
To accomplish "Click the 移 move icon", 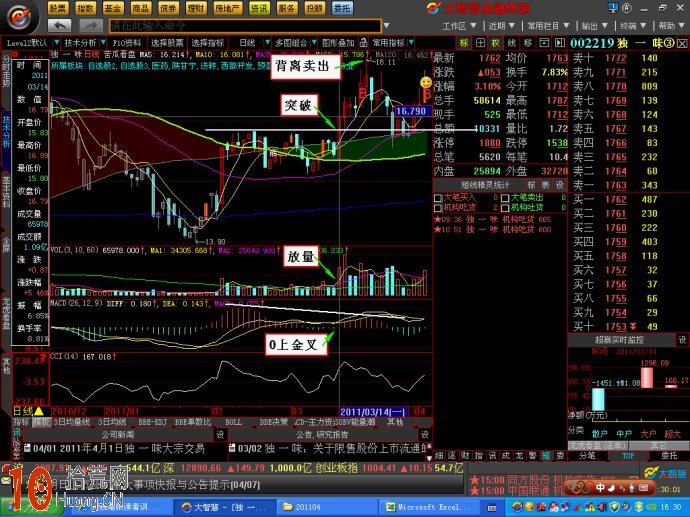I will 528,43.
